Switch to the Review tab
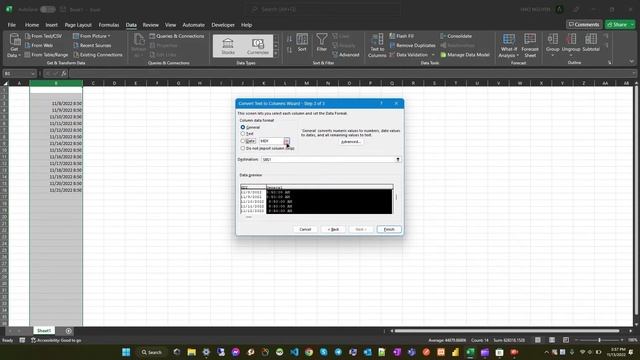Screen dimensions: 640x360 point(151,25)
